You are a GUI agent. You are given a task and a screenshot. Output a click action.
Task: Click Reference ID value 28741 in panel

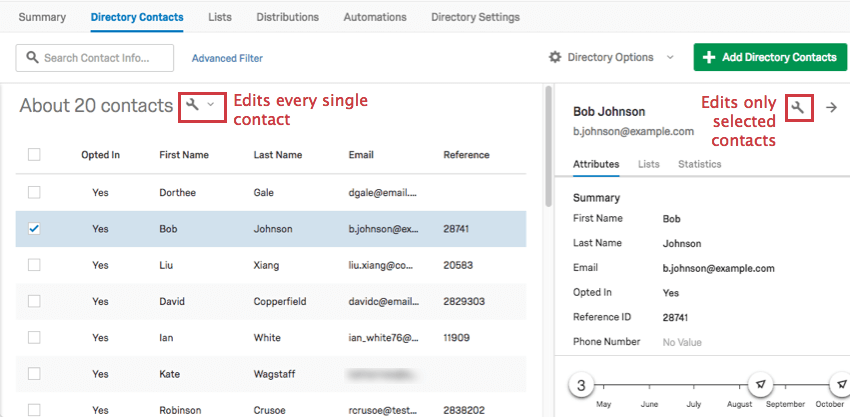[675, 318]
